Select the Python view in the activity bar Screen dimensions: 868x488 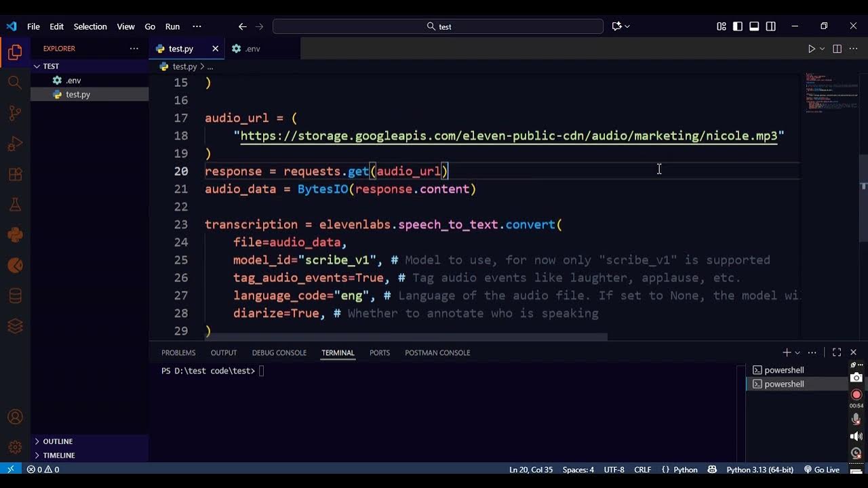15,235
